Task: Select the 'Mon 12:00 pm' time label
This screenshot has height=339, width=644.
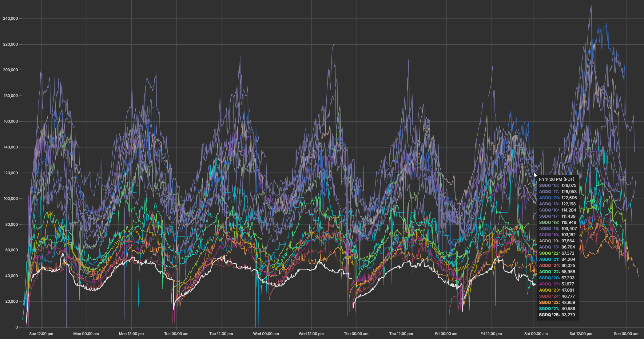Action: coord(131,334)
